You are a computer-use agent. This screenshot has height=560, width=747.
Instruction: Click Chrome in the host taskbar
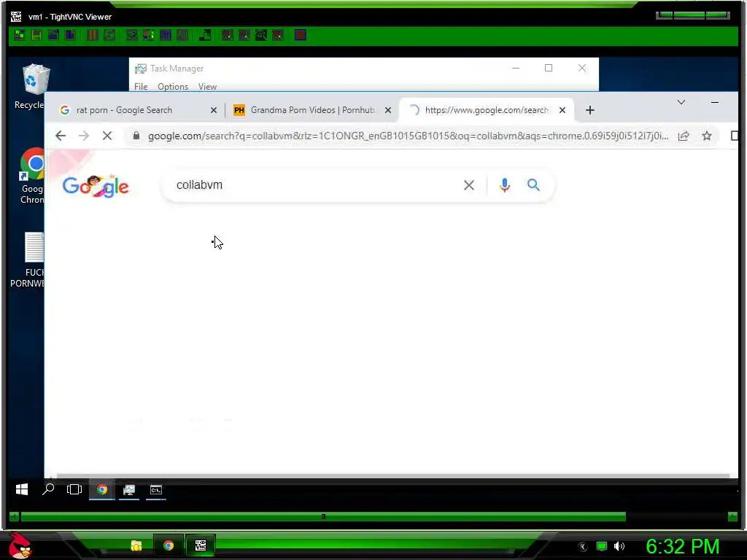tap(169, 545)
